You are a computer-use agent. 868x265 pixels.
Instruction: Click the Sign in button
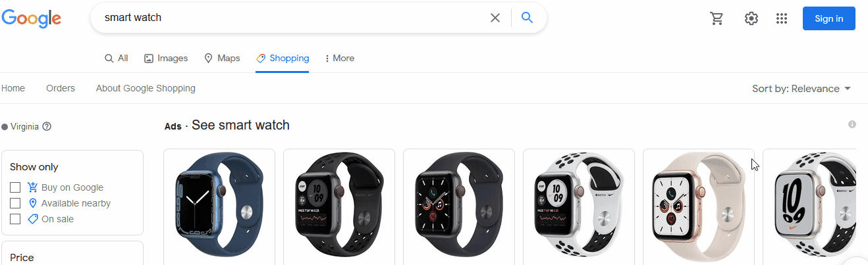(828, 18)
